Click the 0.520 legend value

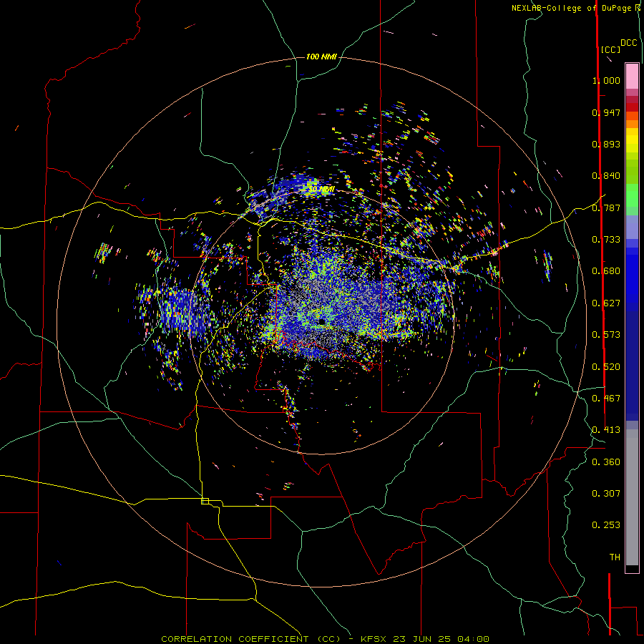pyautogui.click(x=606, y=367)
